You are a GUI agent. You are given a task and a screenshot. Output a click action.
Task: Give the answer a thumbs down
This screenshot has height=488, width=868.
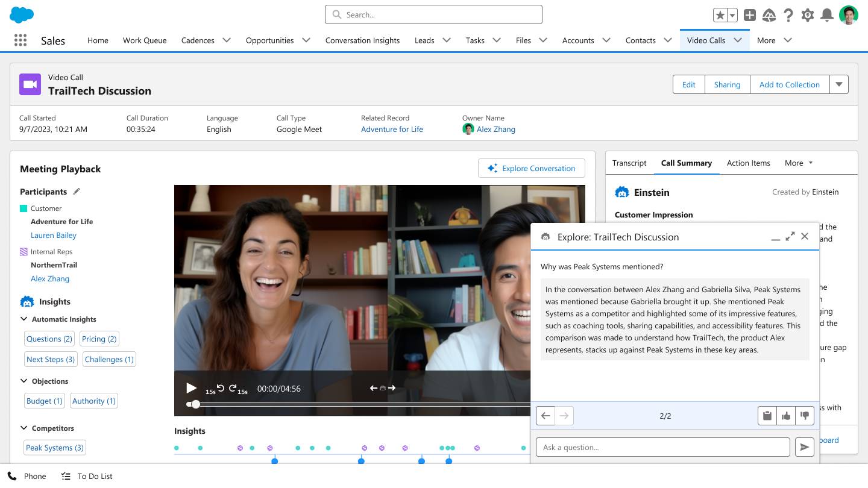pyautogui.click(x=805, y=416)
